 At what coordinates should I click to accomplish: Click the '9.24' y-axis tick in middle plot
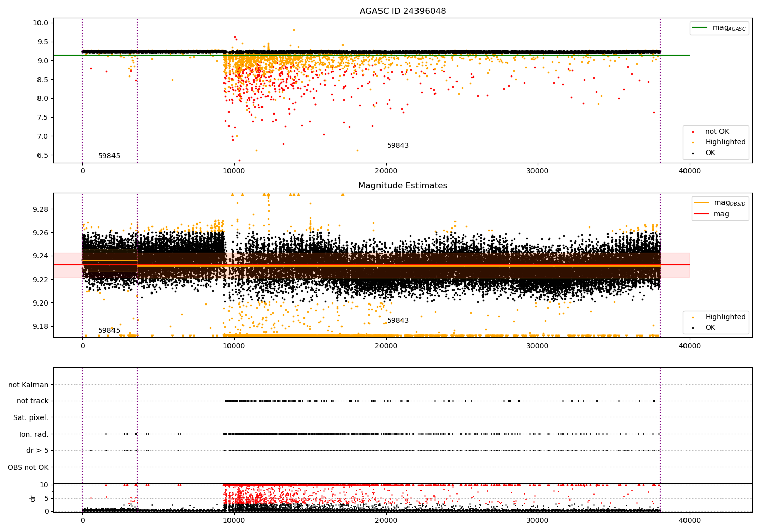pos(41,256)
